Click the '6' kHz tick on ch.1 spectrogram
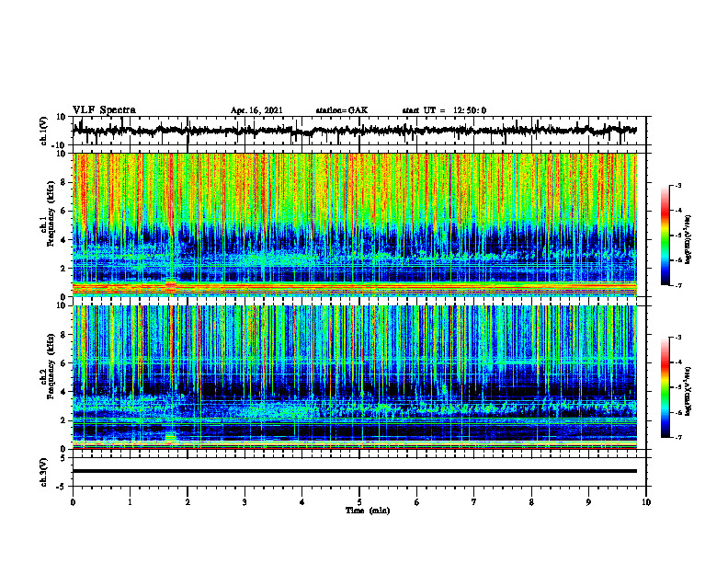Viewport: 728px width, 563px height. click(64, 211)
